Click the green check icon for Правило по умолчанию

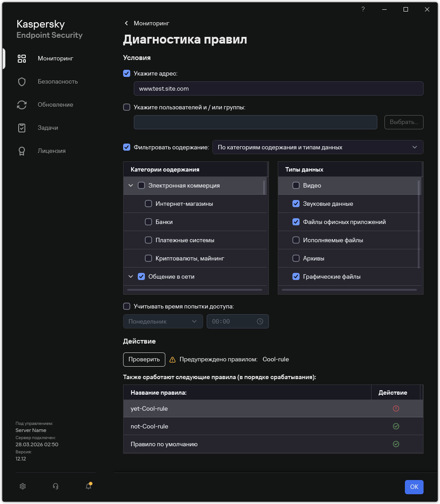click(396, 444)
